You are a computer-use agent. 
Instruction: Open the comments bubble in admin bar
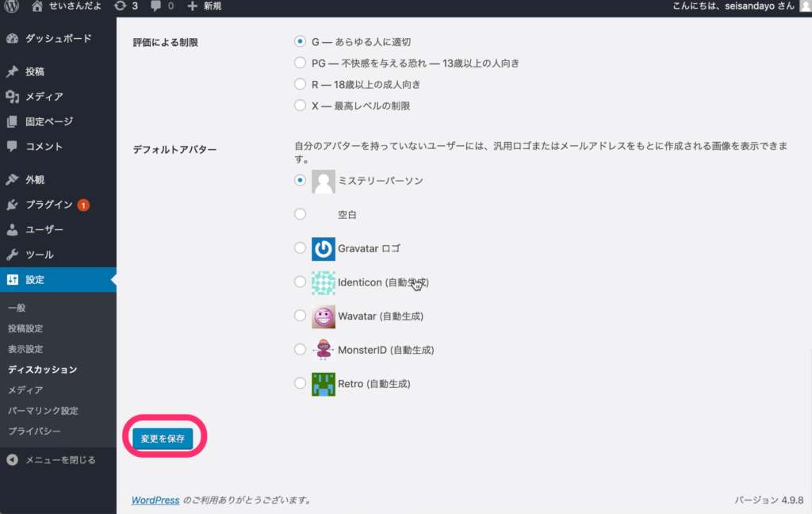162,6
